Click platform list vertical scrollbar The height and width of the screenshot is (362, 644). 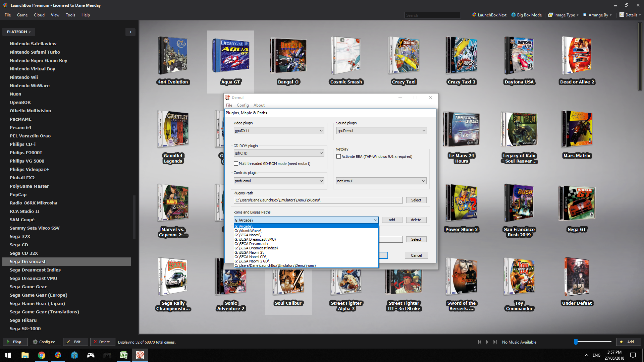point(135,217)
